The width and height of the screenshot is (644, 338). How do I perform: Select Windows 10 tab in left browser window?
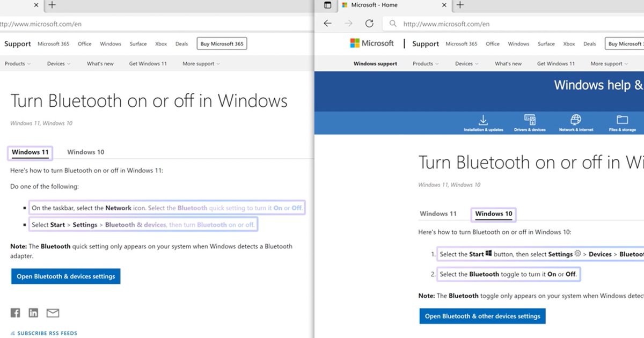[x=85, y=152]
